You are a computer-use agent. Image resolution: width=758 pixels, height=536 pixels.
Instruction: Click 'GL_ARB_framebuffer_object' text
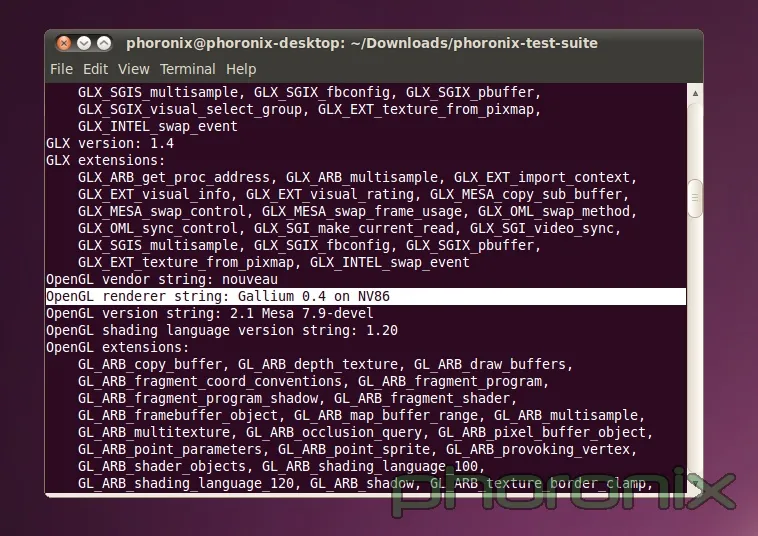(x=177, y=415)
